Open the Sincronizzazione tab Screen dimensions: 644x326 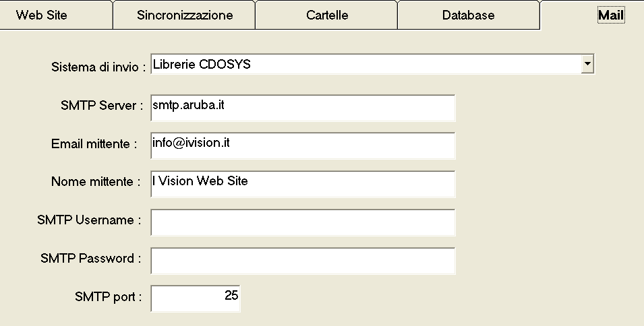185,15
